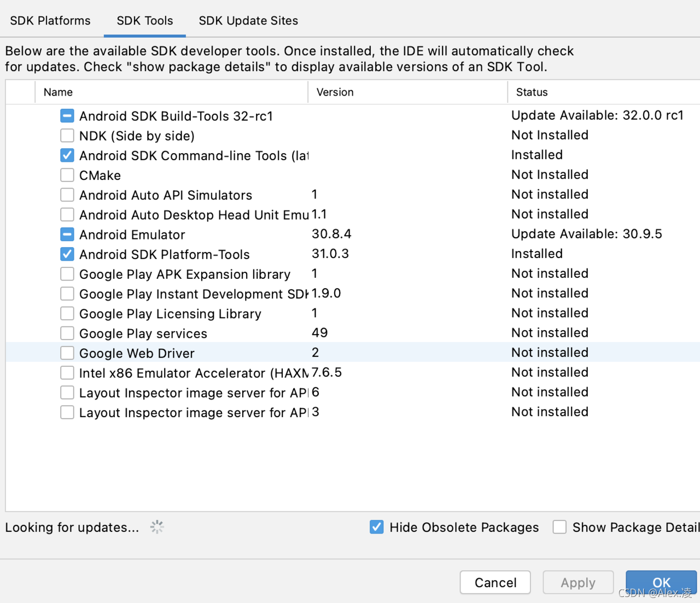700x603 pixels.
Task: Enable Show Package Details checkbox
Action: click(559, 527)
